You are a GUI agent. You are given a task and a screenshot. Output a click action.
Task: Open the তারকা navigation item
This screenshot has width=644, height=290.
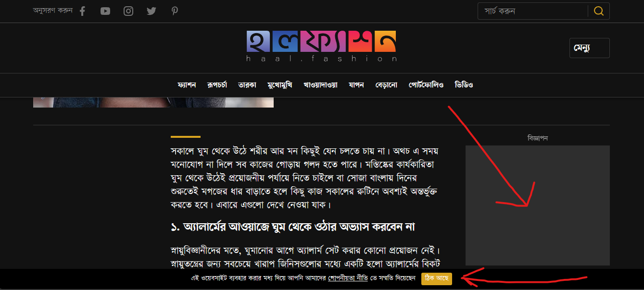[x=247, y=85]
